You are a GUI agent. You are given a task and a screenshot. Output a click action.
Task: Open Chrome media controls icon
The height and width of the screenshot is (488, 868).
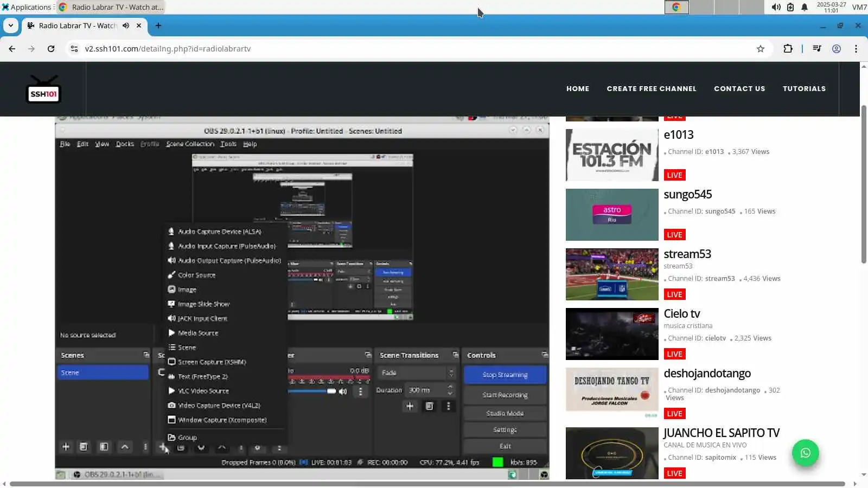coord(817,49)
